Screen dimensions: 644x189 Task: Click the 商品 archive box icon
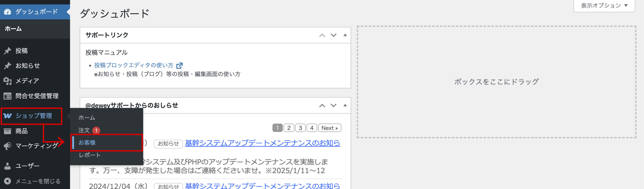pos(8,131)
